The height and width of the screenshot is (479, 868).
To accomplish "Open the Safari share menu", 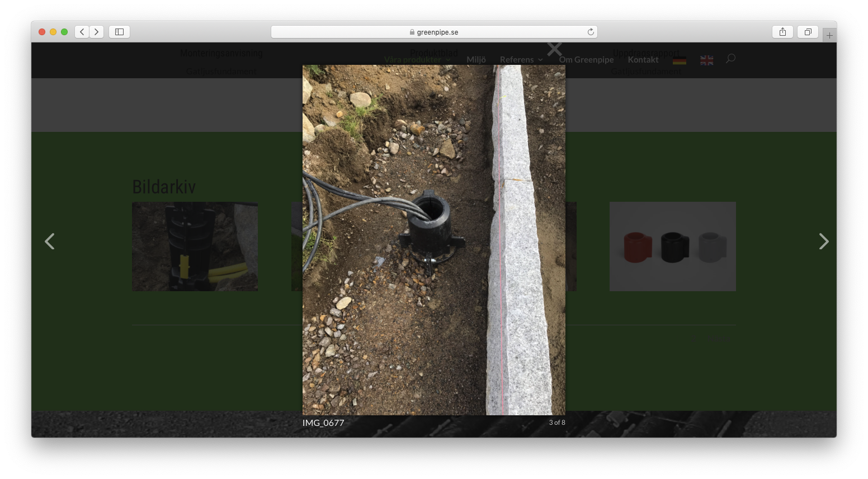I will tap(782, 32).
